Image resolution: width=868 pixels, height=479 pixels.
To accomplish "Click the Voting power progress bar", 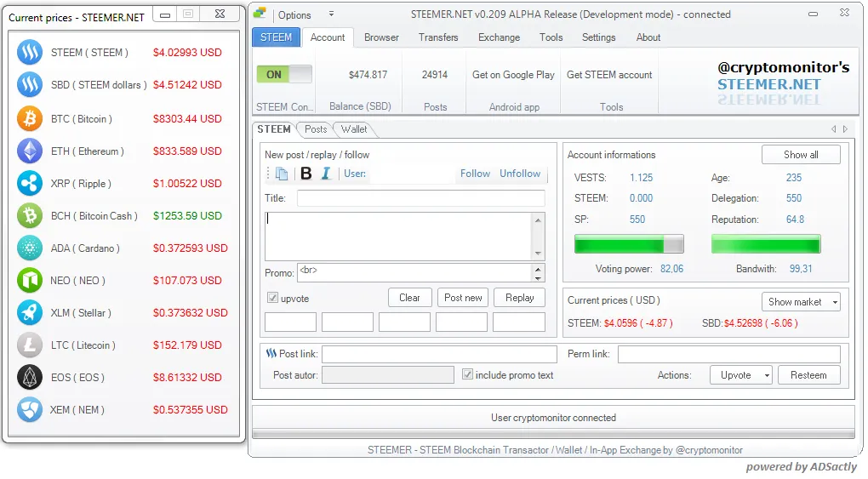I will 629,243.
